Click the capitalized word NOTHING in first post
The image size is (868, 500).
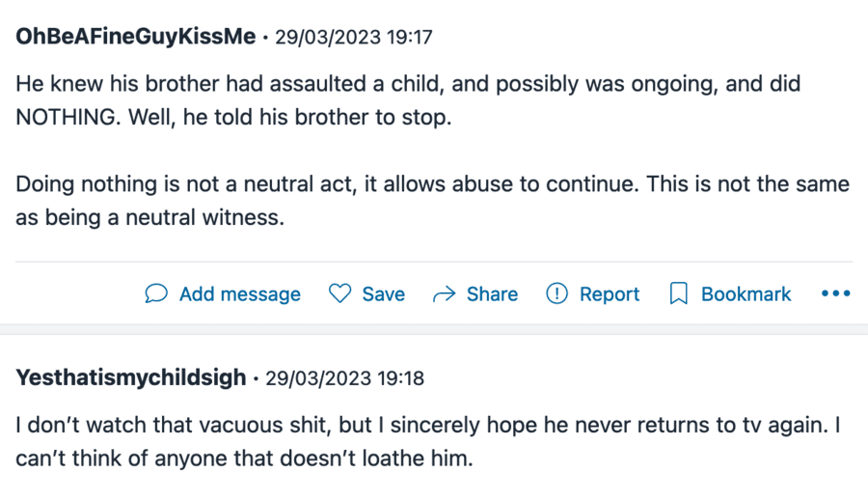point(65,118)
